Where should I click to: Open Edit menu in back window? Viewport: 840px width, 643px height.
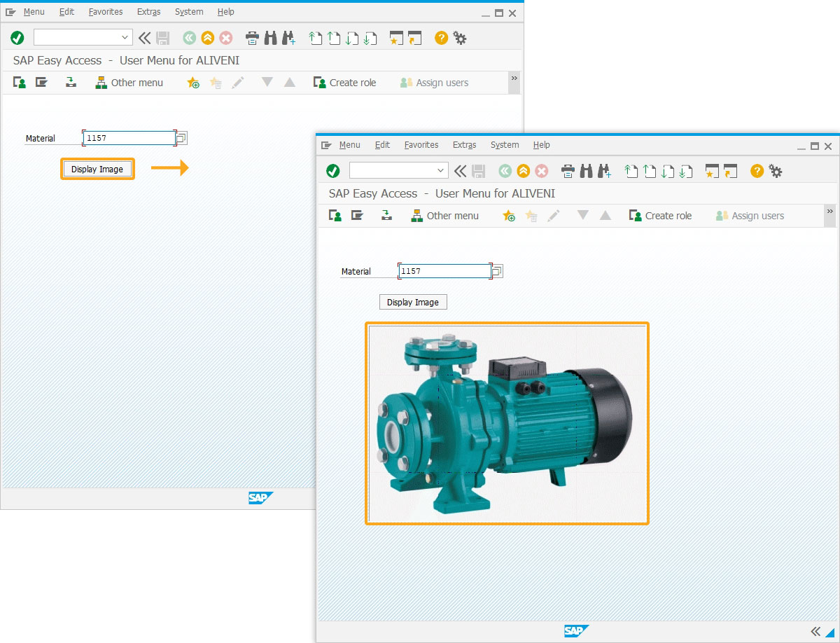[x=66, y=12]
